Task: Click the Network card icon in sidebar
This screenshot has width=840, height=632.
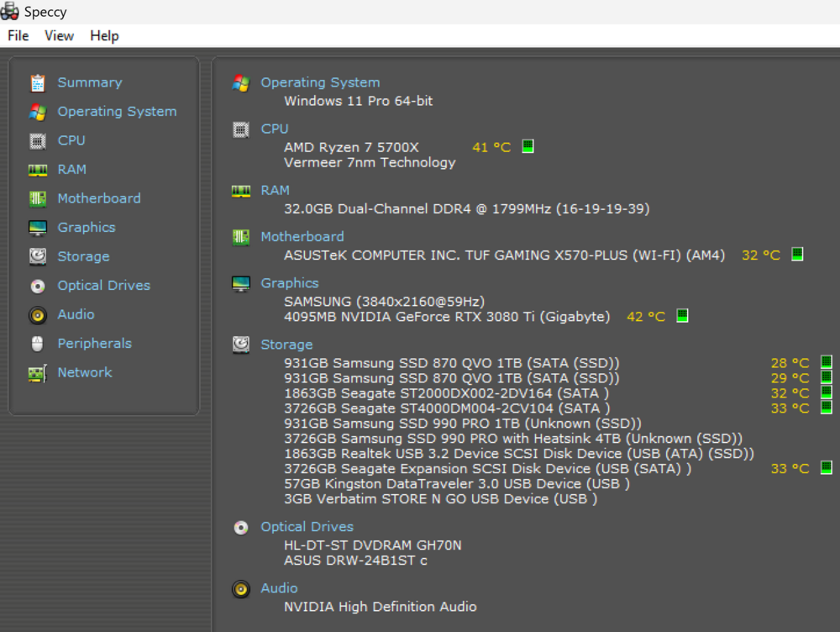Action: tap(38, 373)
